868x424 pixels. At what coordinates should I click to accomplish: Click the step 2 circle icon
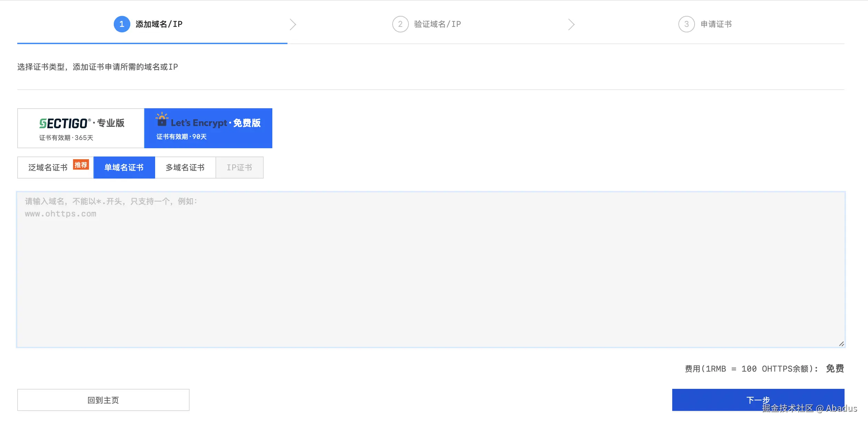click(400, 24)
